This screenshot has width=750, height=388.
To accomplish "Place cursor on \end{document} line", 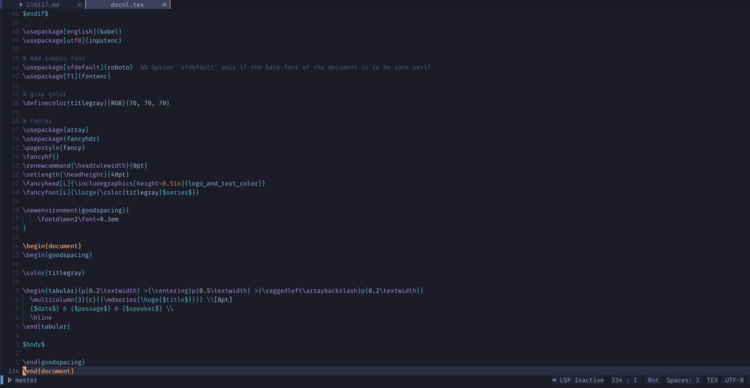I will click(x=48, y=371).
